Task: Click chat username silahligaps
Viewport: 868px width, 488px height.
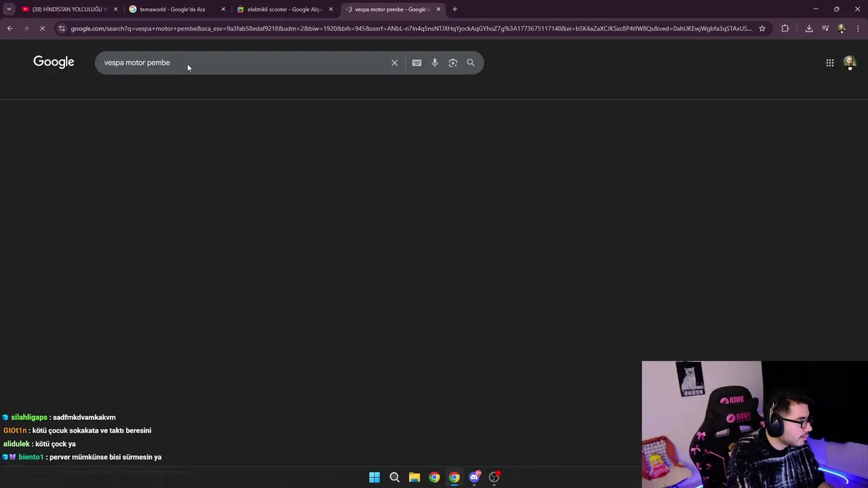Action: click(29, 418)
